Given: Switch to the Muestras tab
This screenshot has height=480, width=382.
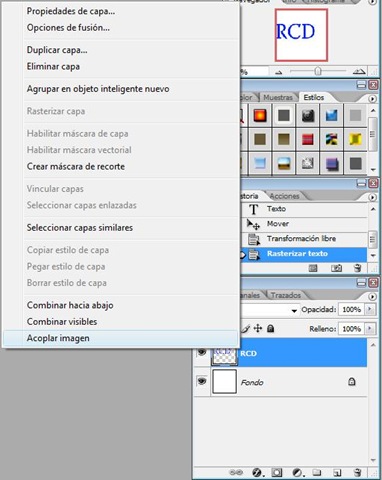Looking at the screenshot, I should click(278, 97).
